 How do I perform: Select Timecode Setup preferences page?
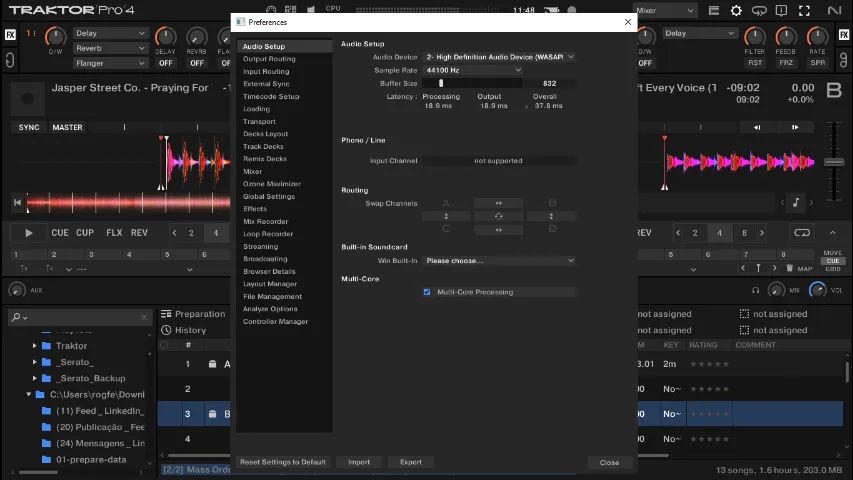coord(271,96)
